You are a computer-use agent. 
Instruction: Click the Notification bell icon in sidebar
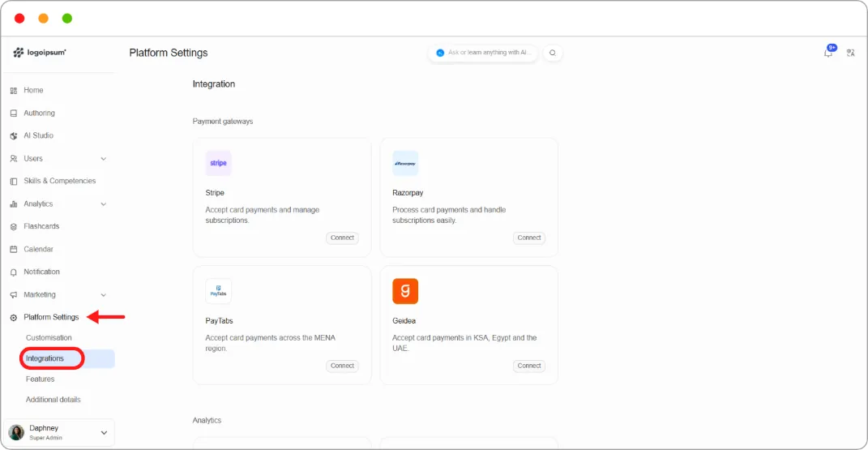[14, 272]
